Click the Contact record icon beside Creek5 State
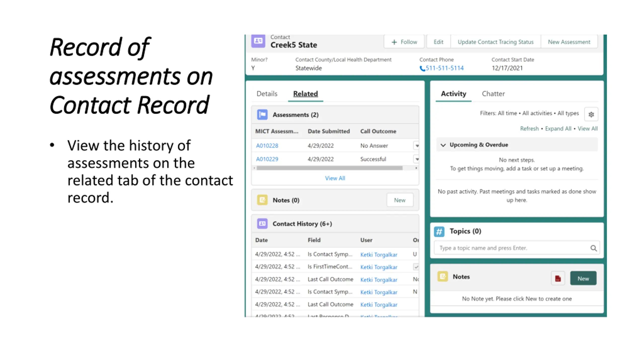 [x=258, y=41]
